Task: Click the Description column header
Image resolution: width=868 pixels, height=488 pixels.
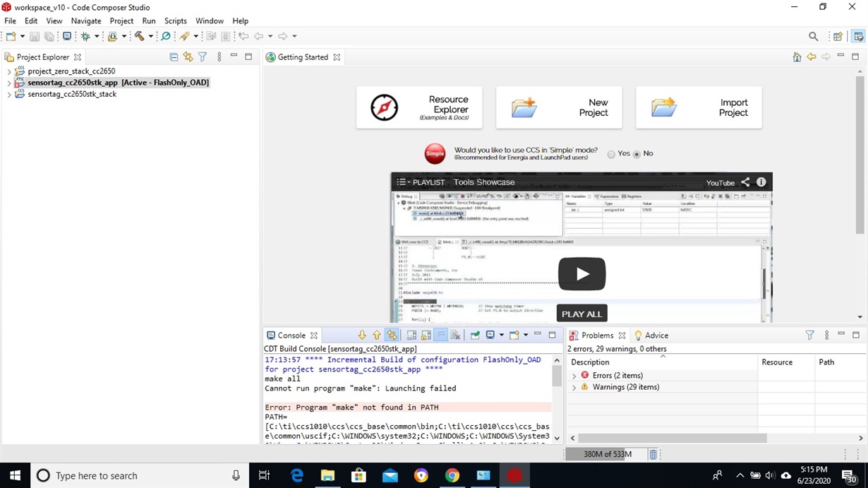Action: click(x=661, y=362)
